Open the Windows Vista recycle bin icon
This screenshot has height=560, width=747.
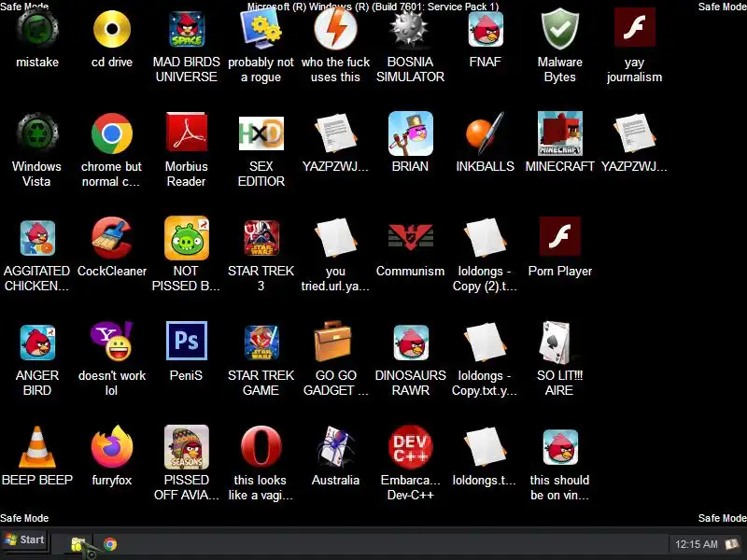(x=37, y=133)
